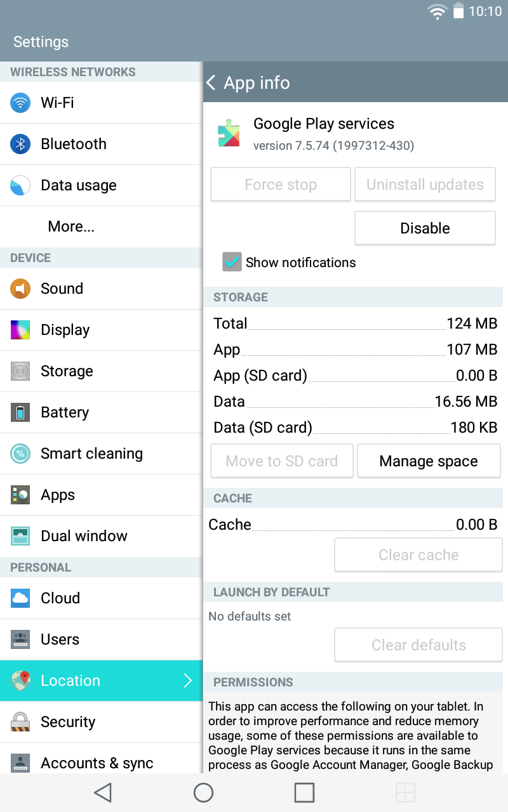Tap the Wi-Fi settings icon
Viewport: 508px width, 812px height.
[20, 103]
